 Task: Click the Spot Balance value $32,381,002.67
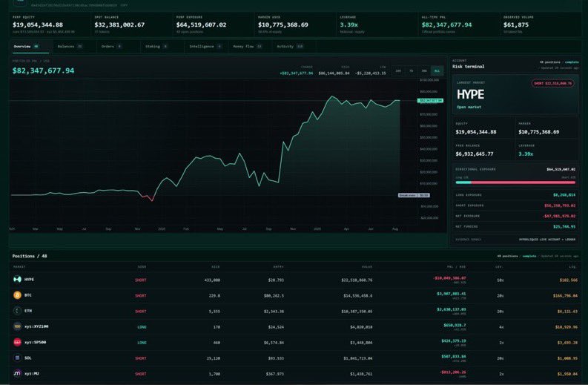click(119, 24)
